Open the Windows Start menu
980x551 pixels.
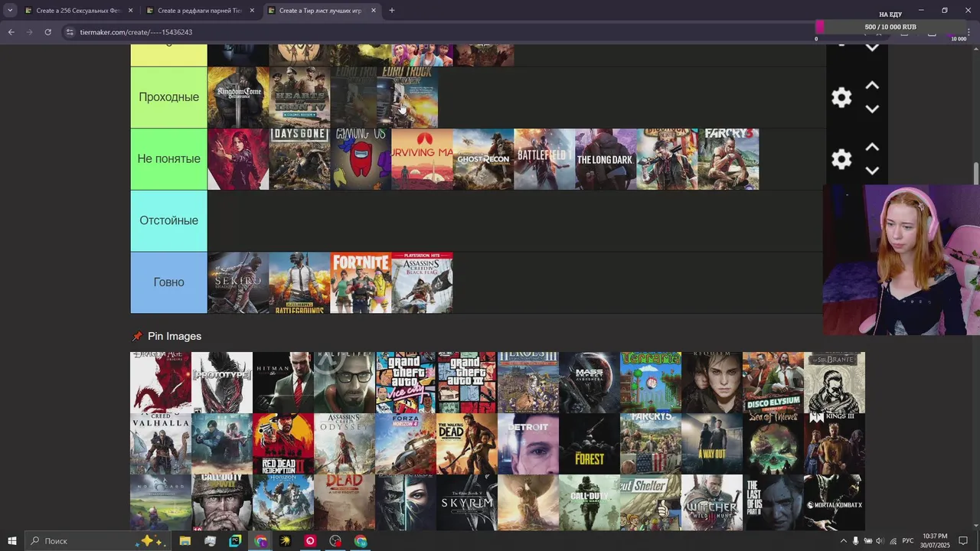(11, 541)
